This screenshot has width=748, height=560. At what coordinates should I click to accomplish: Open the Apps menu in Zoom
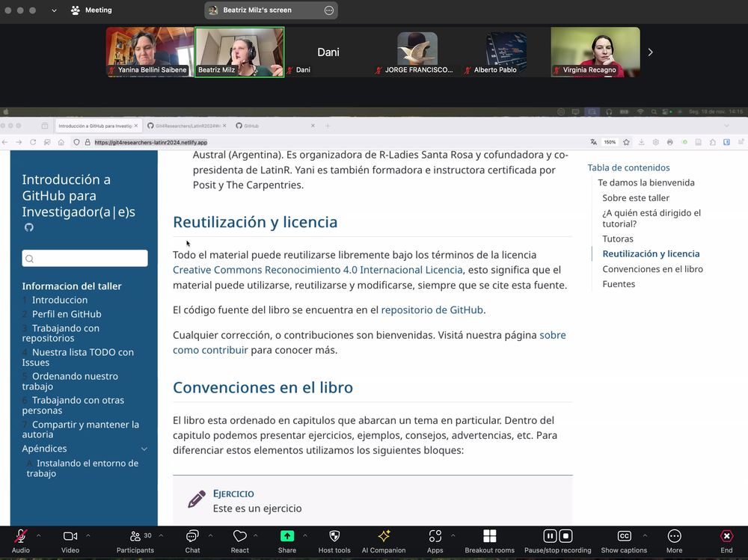[435, 541]
